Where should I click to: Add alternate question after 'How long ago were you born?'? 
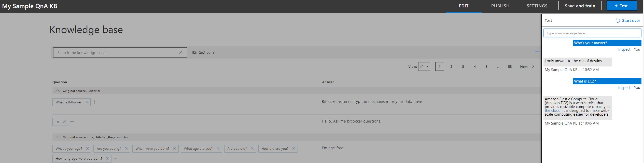[x=115, y=158]
